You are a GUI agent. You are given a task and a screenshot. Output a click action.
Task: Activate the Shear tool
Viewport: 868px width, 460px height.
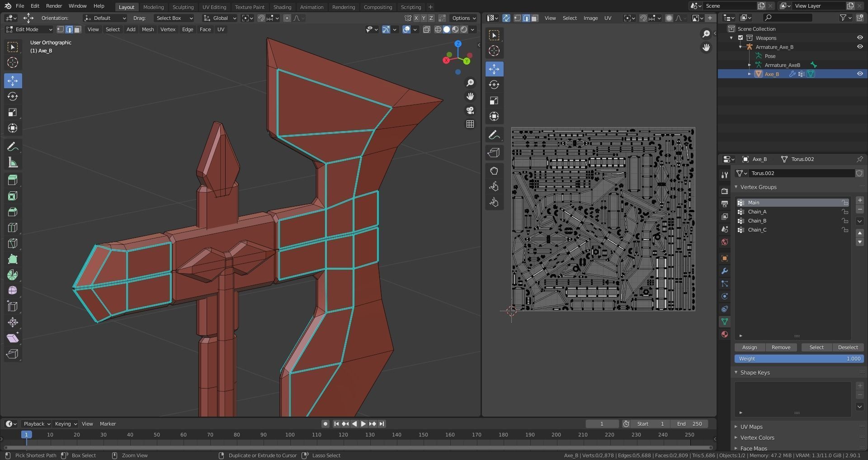pyautogui.click(x=13, y=338)
